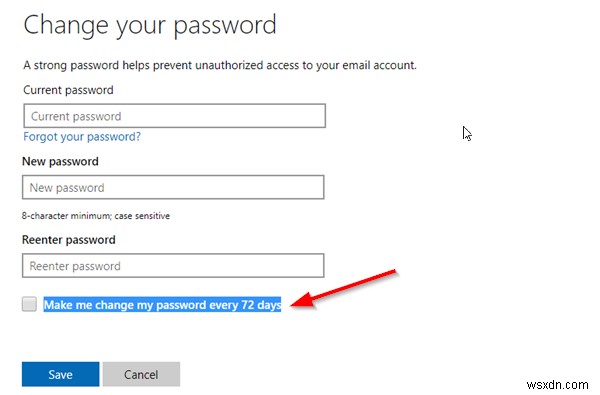Save the new password
600x395 pixels.
tap(60, 374)
